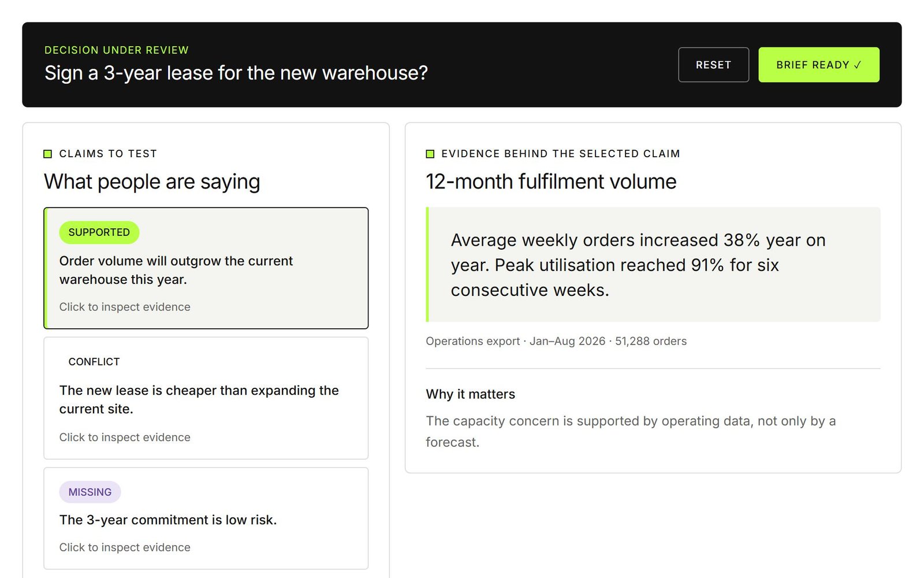Click the RESET button

coord(713,65)
